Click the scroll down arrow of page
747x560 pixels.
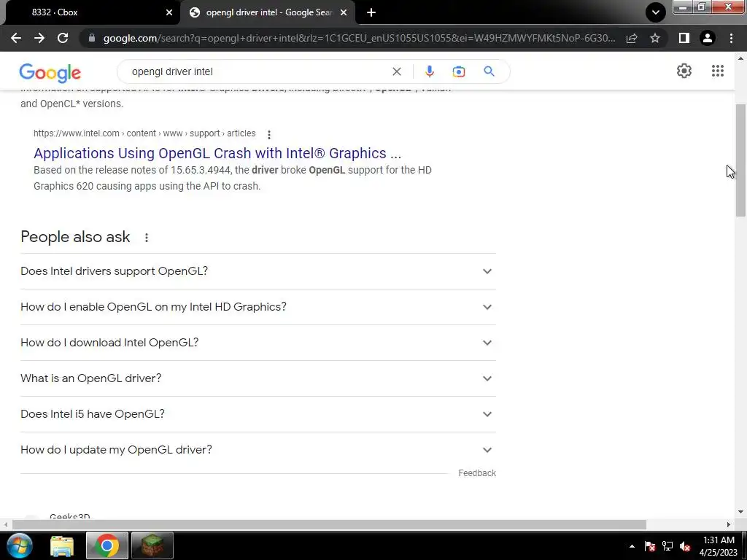pyautogui.click(x=740, y=513)
